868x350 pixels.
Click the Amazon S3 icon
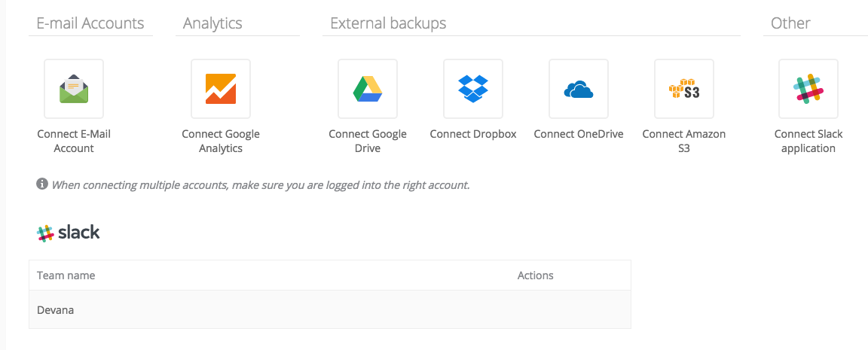(684, 90)
